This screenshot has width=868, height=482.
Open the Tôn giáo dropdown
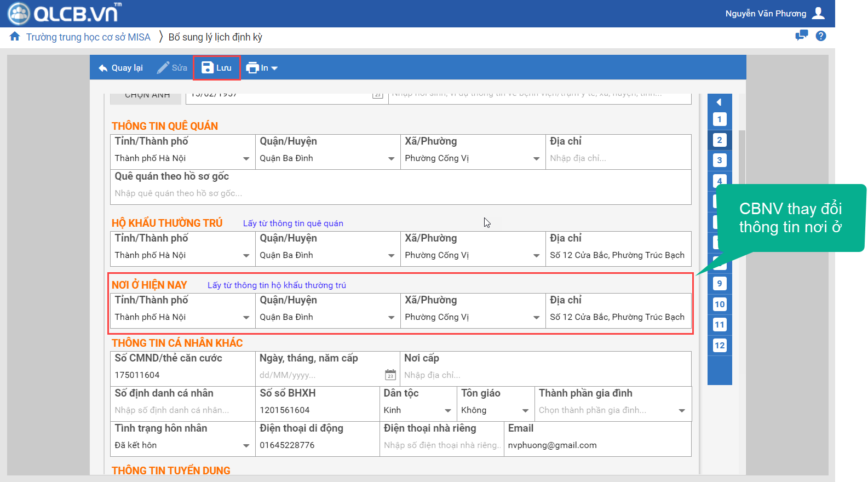[525, 411]
